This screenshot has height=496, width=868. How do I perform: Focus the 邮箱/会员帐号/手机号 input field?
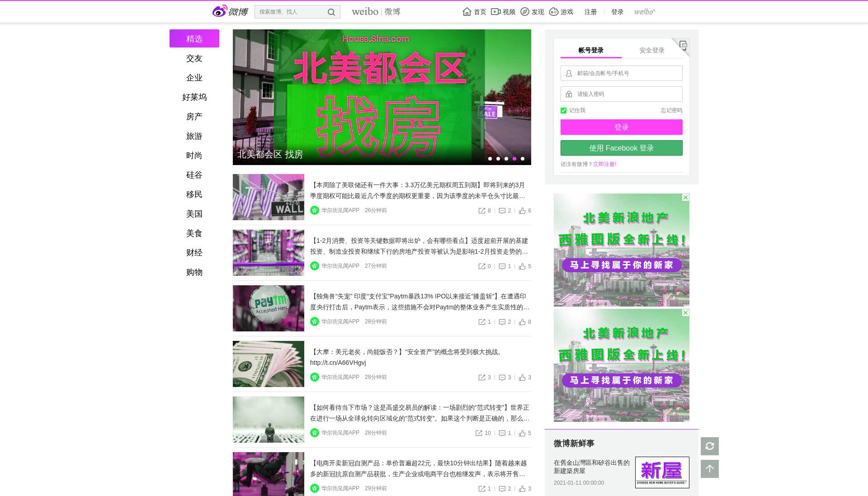tap(622, 73)
